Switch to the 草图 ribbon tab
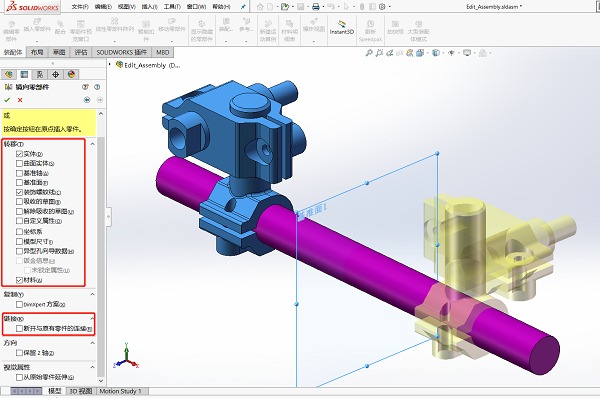 click(59, 52)
